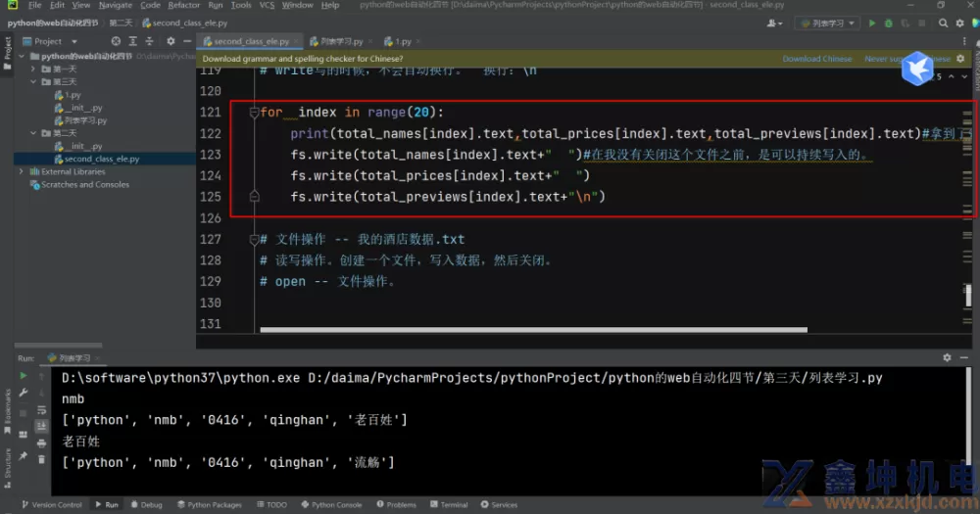
Task: Click the Restore Layout icon in Run panel
Action: [24, 434]
